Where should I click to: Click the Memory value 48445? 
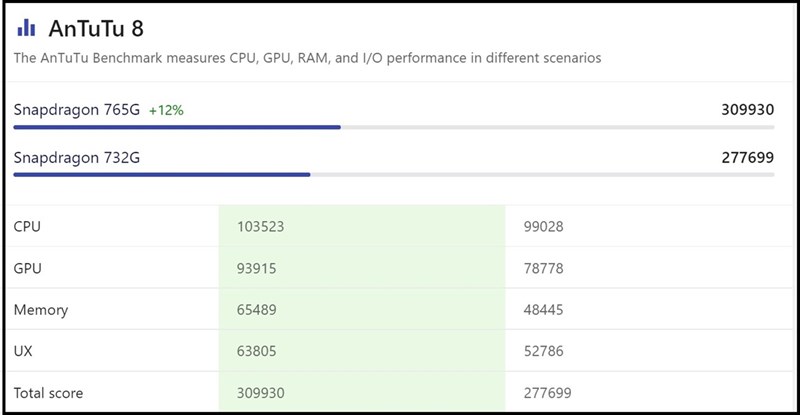(544, 310)
